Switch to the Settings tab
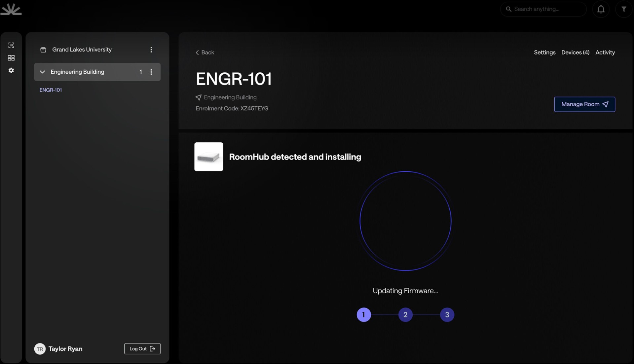Image resolution: width=634 pixels, height=364 pixels. pyautogui.click(x=544, y=53)
